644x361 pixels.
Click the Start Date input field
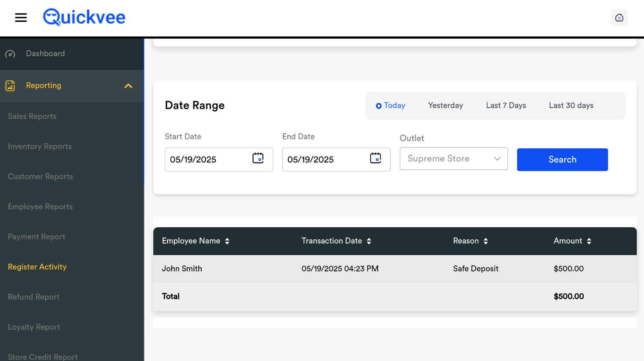(208, 159)
